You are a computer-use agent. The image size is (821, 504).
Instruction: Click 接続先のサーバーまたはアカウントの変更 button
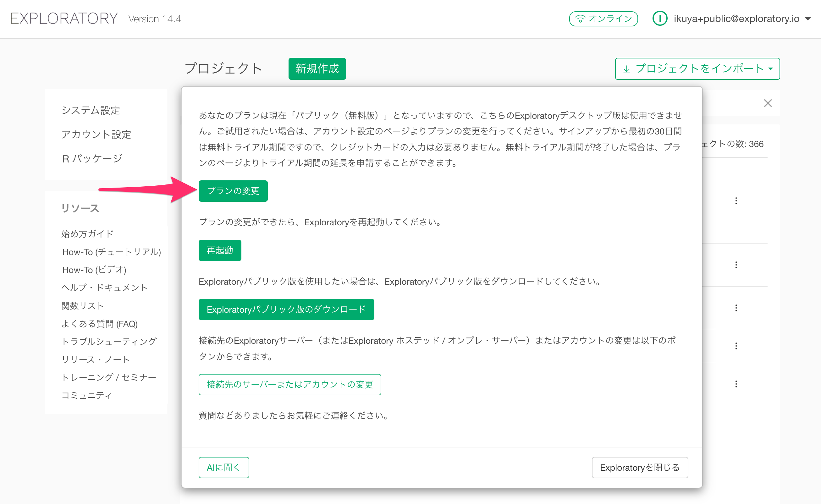[289, 384]
